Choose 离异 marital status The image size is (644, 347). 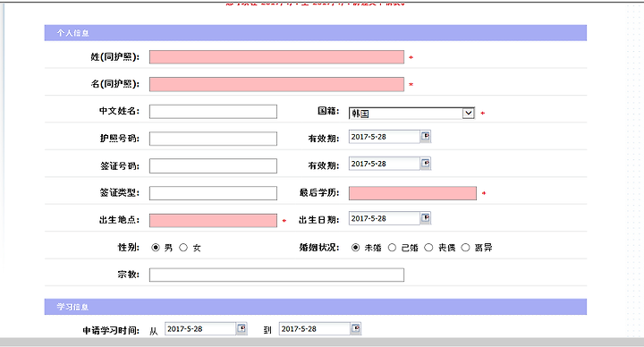tap(465, 247)
